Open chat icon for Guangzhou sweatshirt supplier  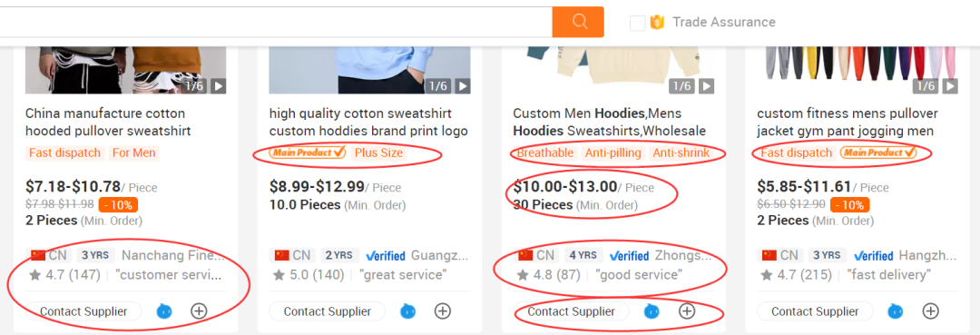coord(407,310)
